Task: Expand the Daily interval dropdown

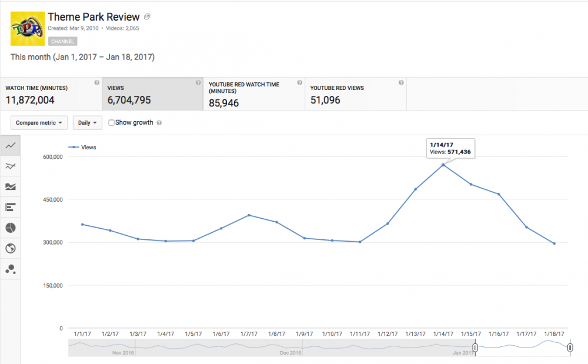Action: coord(87,123)
